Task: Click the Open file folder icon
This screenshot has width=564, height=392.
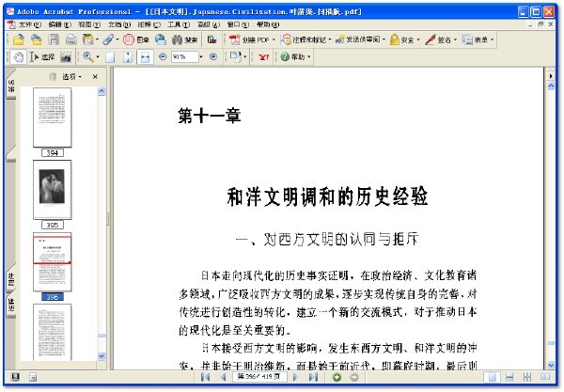Action: pyautogui.click(x=19, y=39)
